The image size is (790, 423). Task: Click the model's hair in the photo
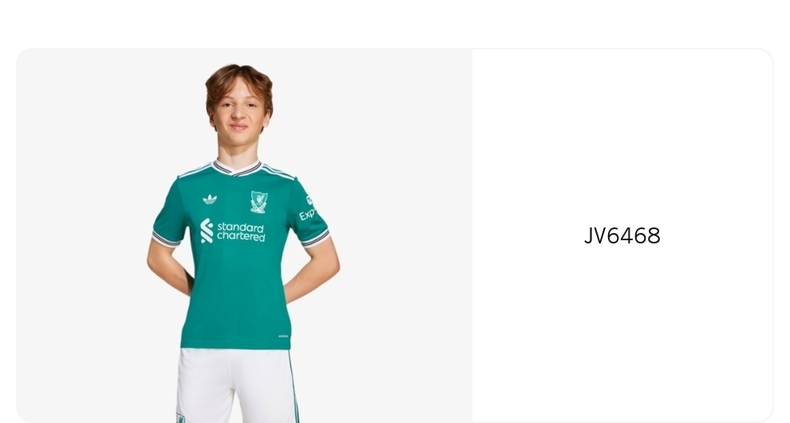tap(239, 81)
